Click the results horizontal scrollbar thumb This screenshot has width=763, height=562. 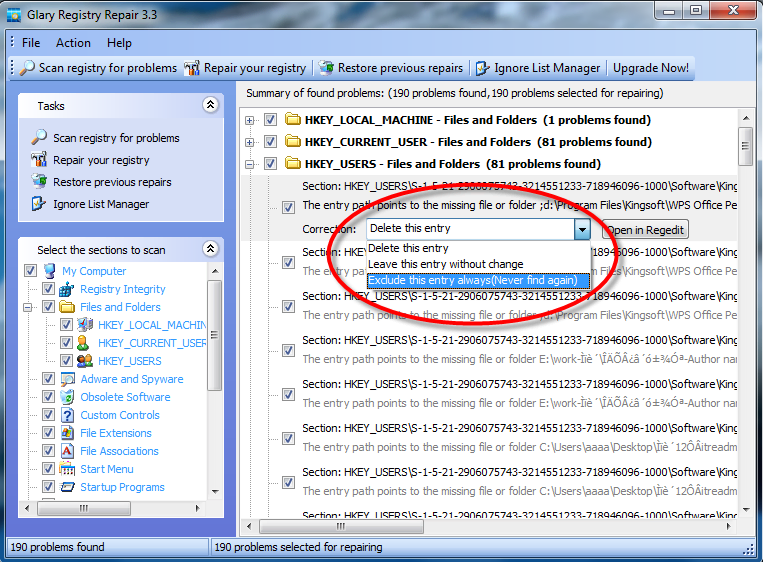tap(341, 526)
